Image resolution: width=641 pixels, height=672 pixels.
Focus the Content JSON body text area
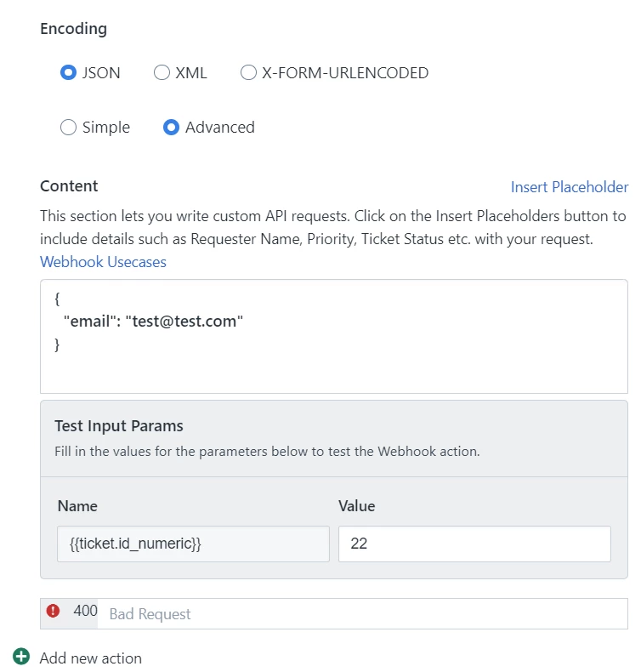(x=334, y=337)
